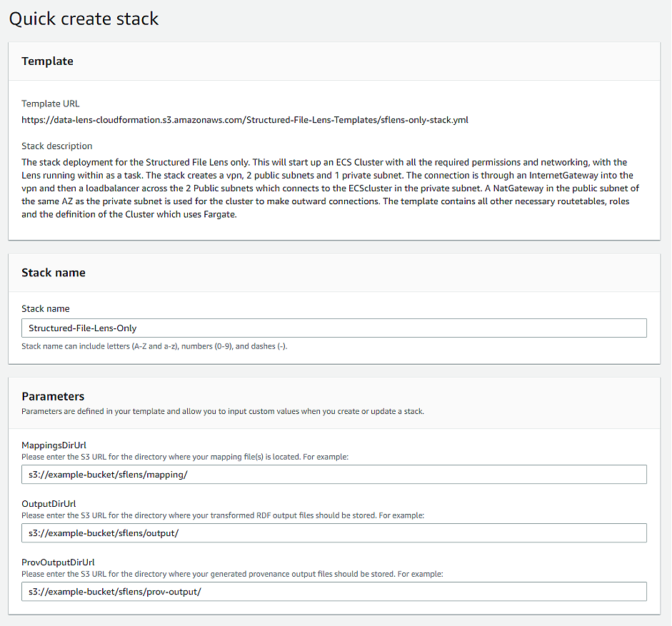Screen dimensions: 672x626
Task: Click the sflens-only-stack.yml template URL text
Action: (245, 120)
